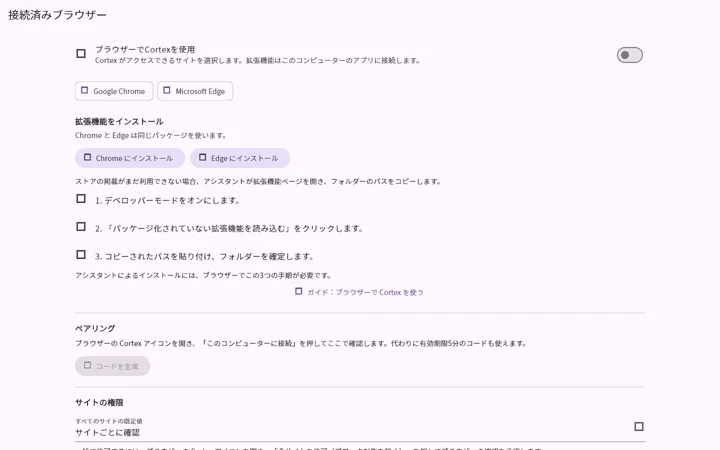Toggle the ブラウザーでCortexを使用 switch
The image size is (720, 450).
click(630, 55)
